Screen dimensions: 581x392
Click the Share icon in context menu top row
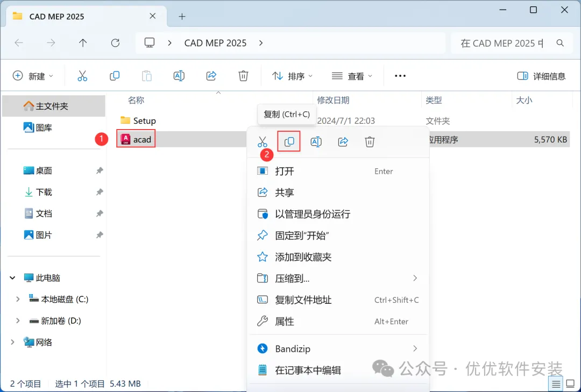coord(343,141)
